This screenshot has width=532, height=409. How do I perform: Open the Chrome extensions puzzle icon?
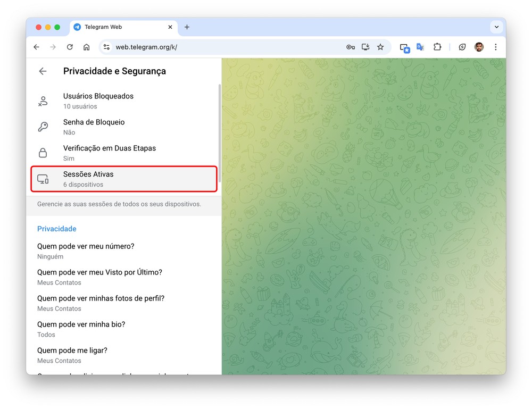(437, 47)
